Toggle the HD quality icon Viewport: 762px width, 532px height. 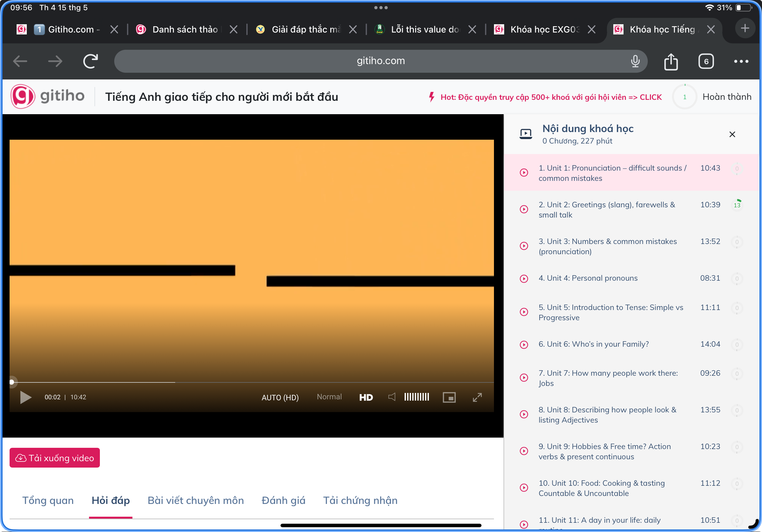click(x=366, y=397)
